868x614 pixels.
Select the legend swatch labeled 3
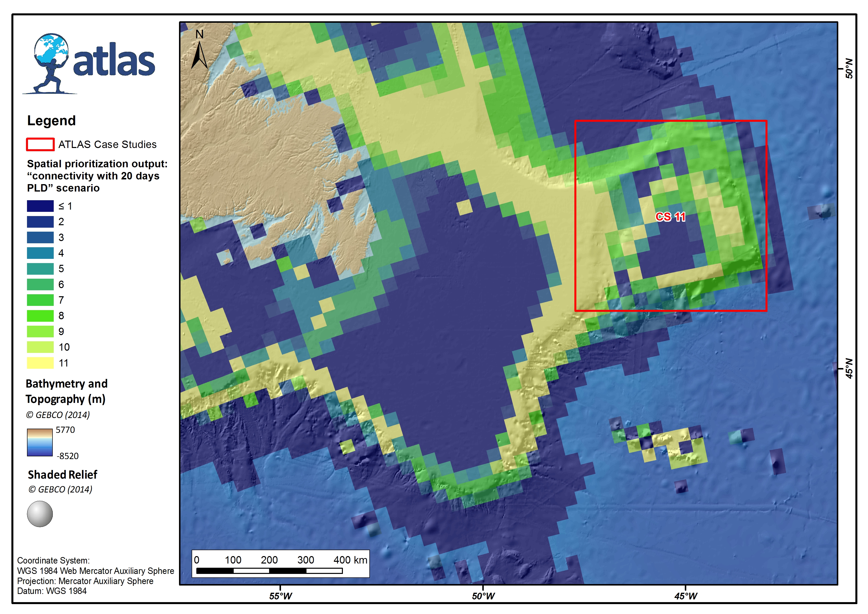pos(40,237)
